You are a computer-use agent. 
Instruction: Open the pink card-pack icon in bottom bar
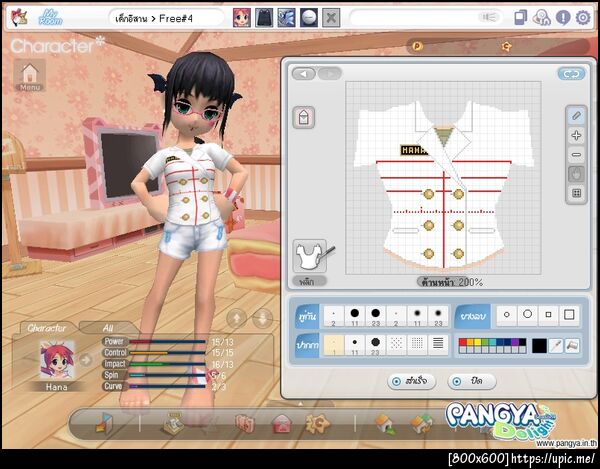pos(245,424)
